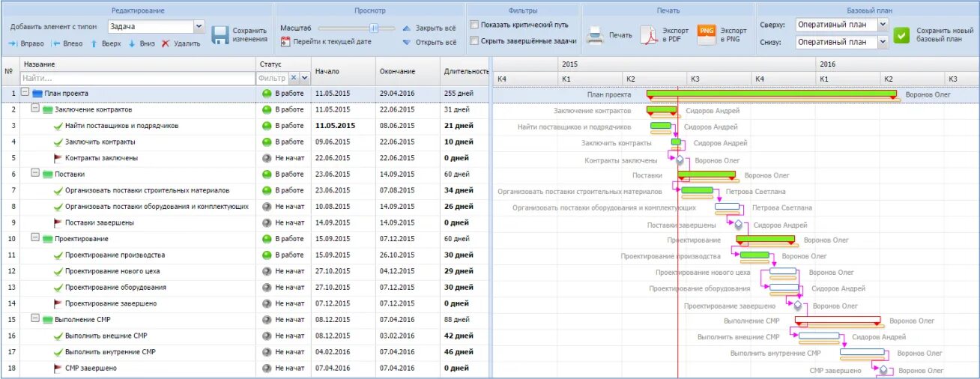Click the milestone diamond for Проектирование завершено
This screenshot has width=980, height=379.
tap(797, 306)
